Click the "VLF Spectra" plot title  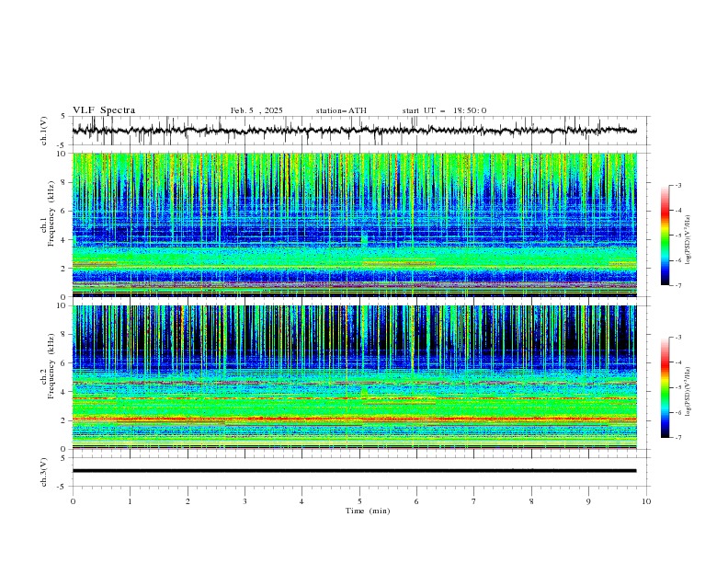(x=104, y=110)
